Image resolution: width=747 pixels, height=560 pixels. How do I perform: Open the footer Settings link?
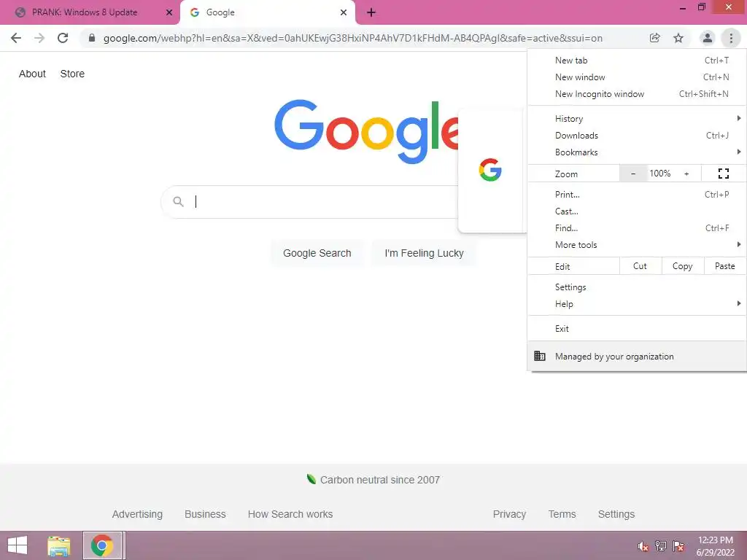click(x=616, y=514)
